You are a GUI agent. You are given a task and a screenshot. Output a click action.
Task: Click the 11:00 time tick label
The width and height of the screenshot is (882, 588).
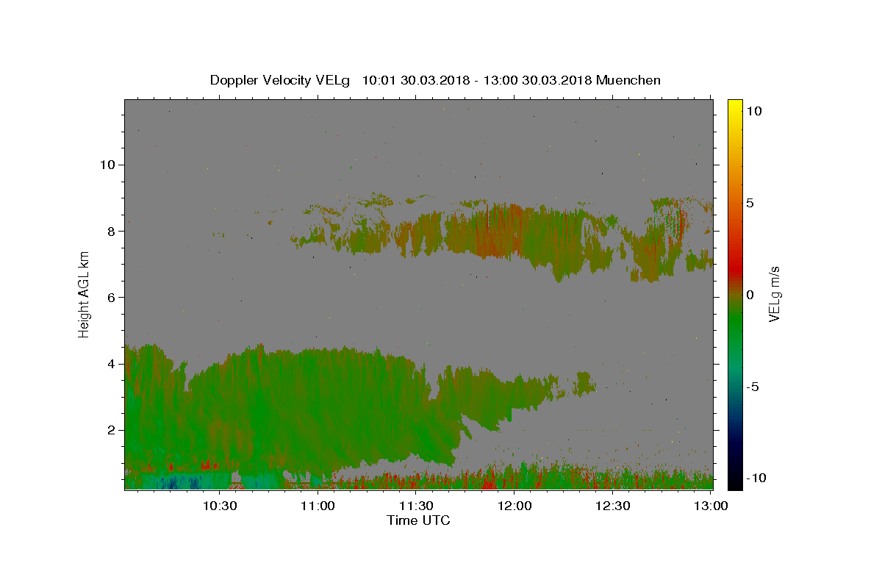318,506
